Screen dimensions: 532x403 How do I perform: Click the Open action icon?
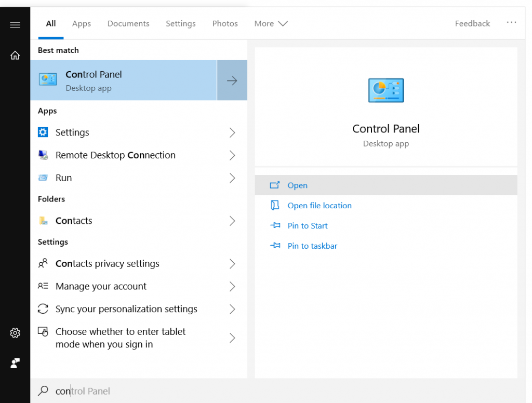275,185
